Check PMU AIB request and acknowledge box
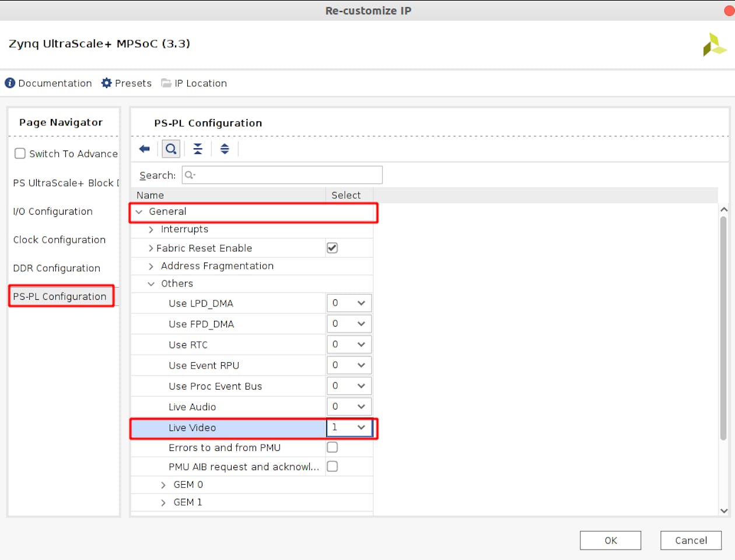The image size is (735, 560). coord(332,467)
